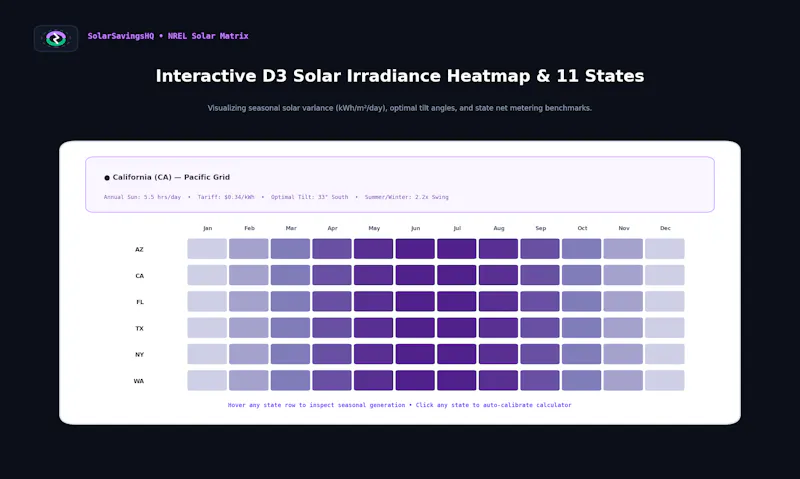Click the Dec column header
Image resolution: width=800 pixels, height=479 pixels.
pos(665,228)
